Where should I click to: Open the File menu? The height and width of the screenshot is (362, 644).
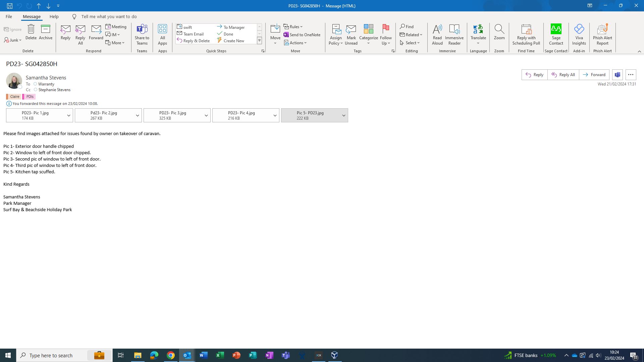point(9,16)
